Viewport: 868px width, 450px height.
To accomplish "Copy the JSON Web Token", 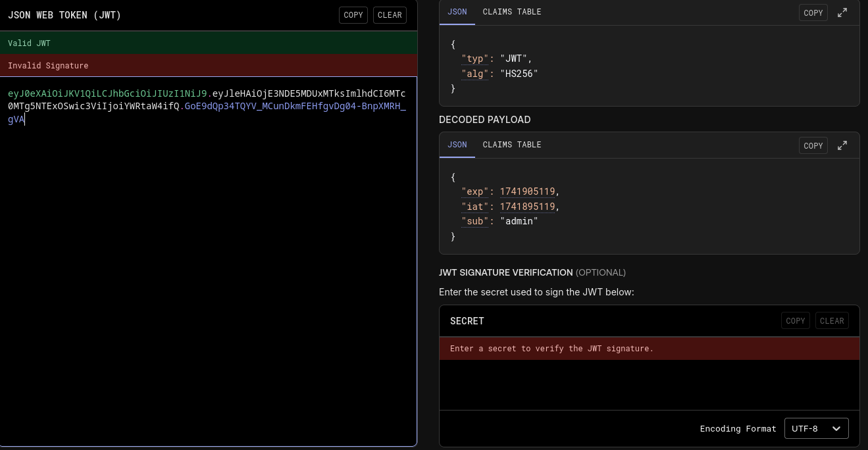I will coord(353,15).
